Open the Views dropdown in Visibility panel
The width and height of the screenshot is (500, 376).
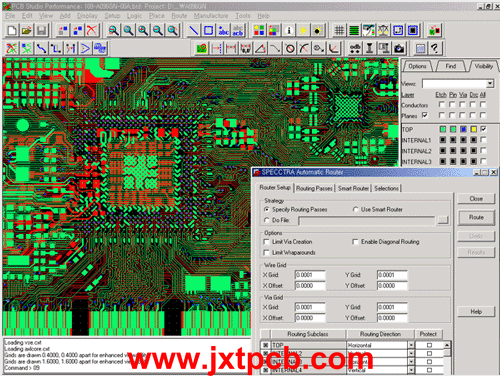tap(490, 83)
